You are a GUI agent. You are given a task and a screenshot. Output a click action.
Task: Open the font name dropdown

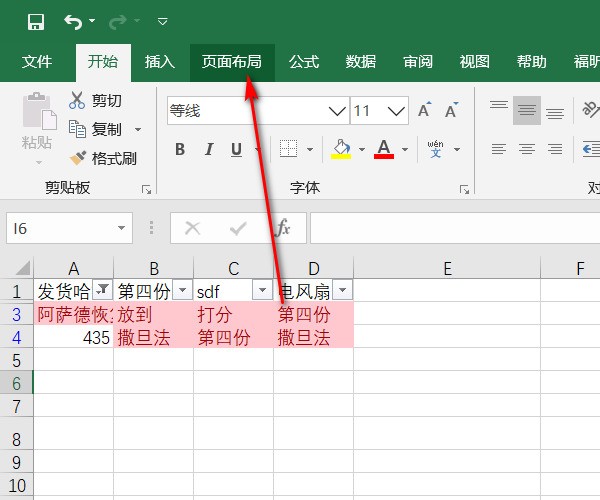click(336, 111)
